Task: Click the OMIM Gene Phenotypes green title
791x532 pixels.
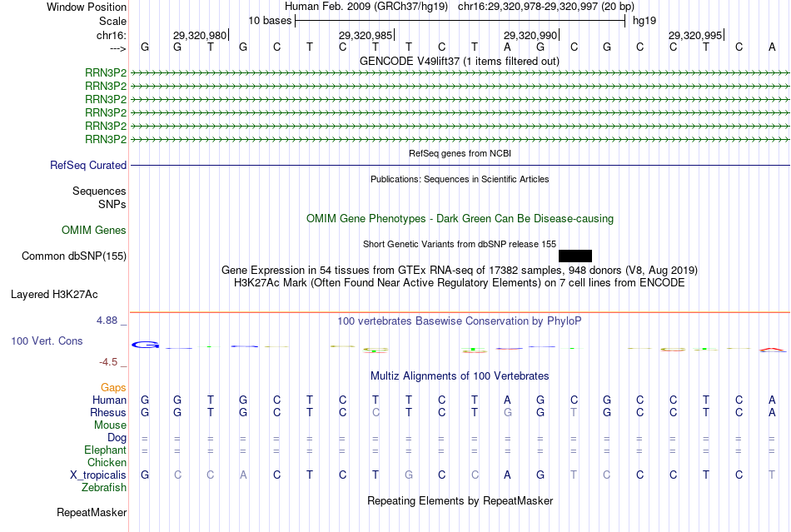Action: (460, 218)
